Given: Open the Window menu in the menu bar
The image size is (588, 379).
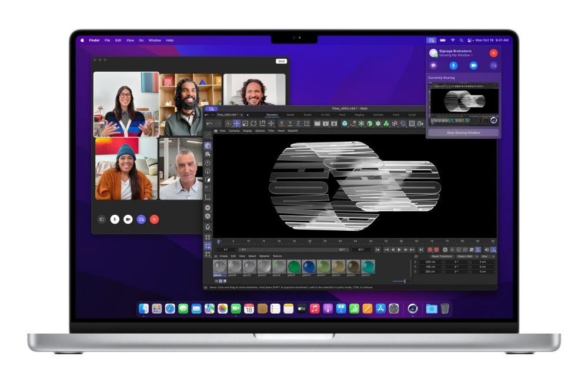Looking at the screenshot, I should (x=155, y=40).
